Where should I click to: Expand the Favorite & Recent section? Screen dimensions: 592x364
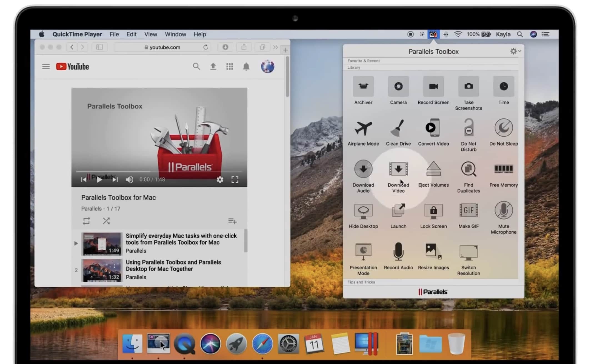(x=363, y=61)
